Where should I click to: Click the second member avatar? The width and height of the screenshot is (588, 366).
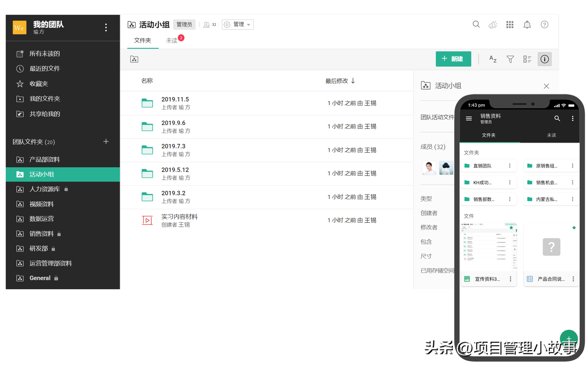(446, 168)
